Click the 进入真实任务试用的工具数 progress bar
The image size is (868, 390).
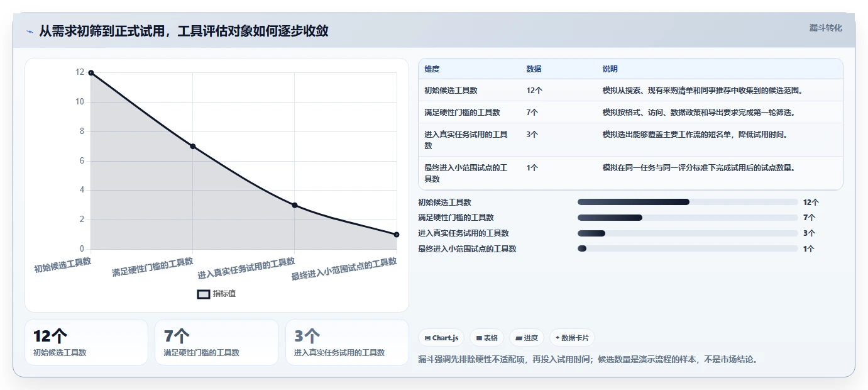click(688, 233)
